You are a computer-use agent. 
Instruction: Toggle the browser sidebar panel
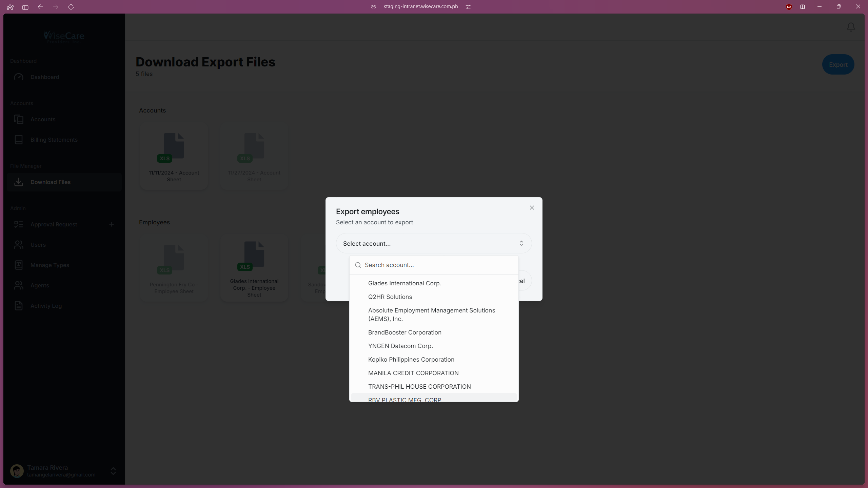[25, 7]
